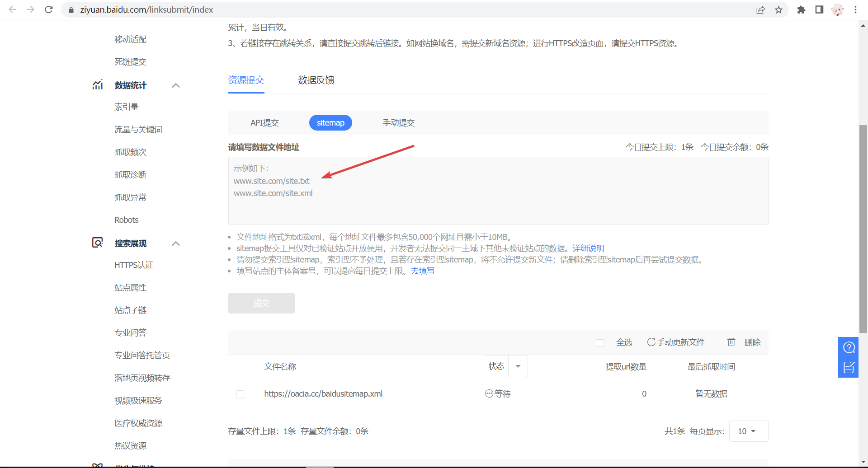This screenshot has width=868, height=468.
Task: Check the baidusitemap.xml row checkbox
Action: [x=240, y=394]
